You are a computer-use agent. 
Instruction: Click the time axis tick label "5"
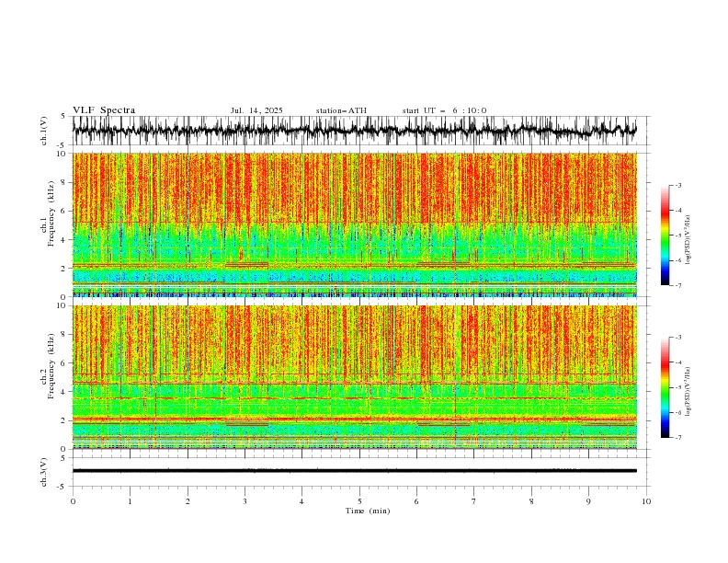[359, 501]
